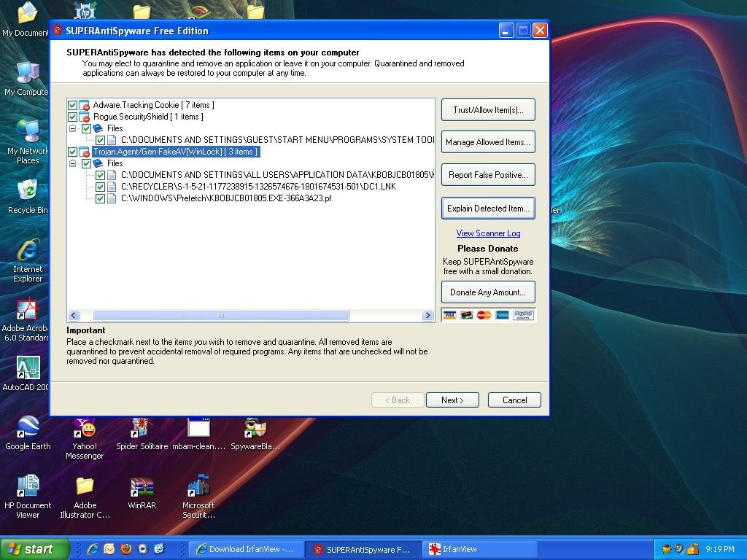Click the horizontal scrollbar thumb

click(221, 315)
